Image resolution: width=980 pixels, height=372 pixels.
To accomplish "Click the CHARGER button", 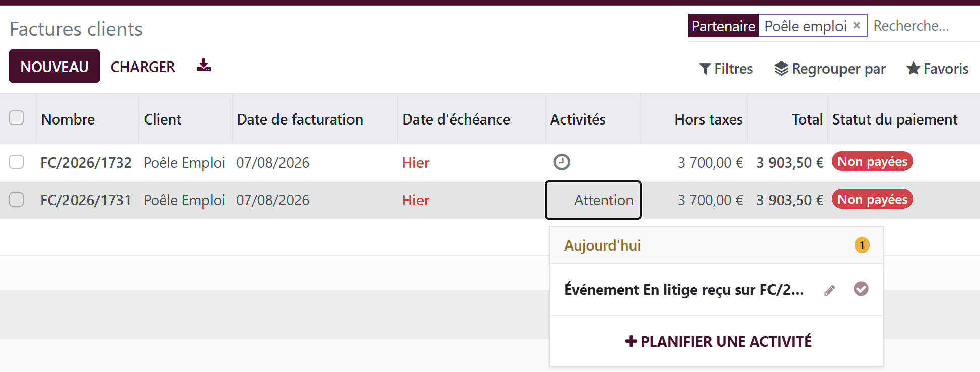I will [x=143, y=67].
